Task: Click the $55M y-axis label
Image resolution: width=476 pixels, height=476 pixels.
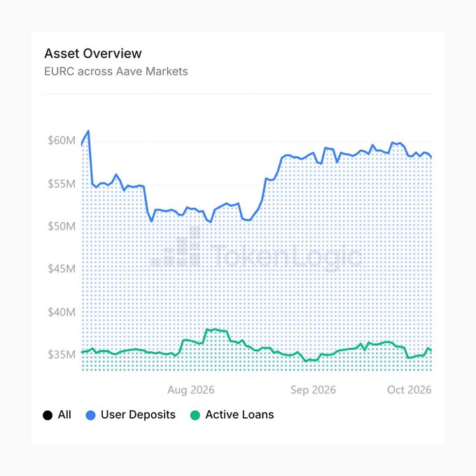Action: (x=62, y=184)
